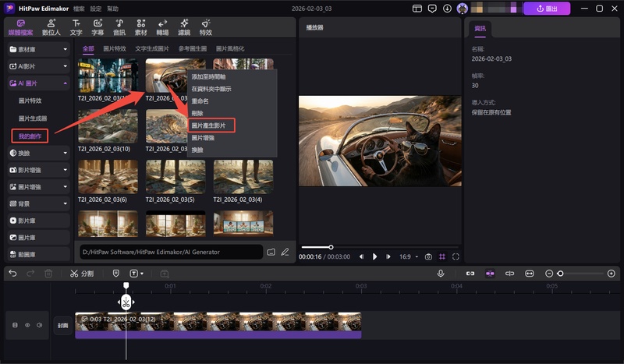
Task: Open the 濾鏡 filters panel
Action: (x=184, y=28)
